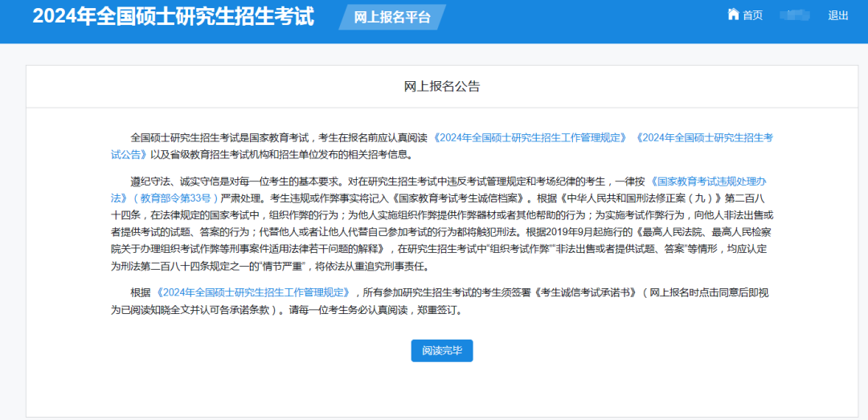Select the 网上报名平台 header tab
The height and width of the screenshot is (420, 868).
click(x=392, y=17)
